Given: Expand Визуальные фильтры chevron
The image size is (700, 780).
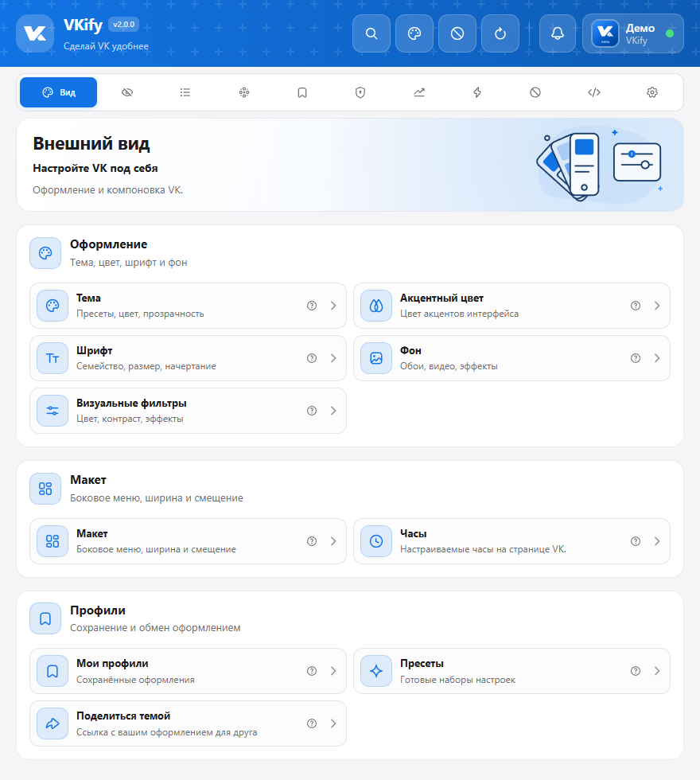Looking at the screenshot, I should point(333,411).
